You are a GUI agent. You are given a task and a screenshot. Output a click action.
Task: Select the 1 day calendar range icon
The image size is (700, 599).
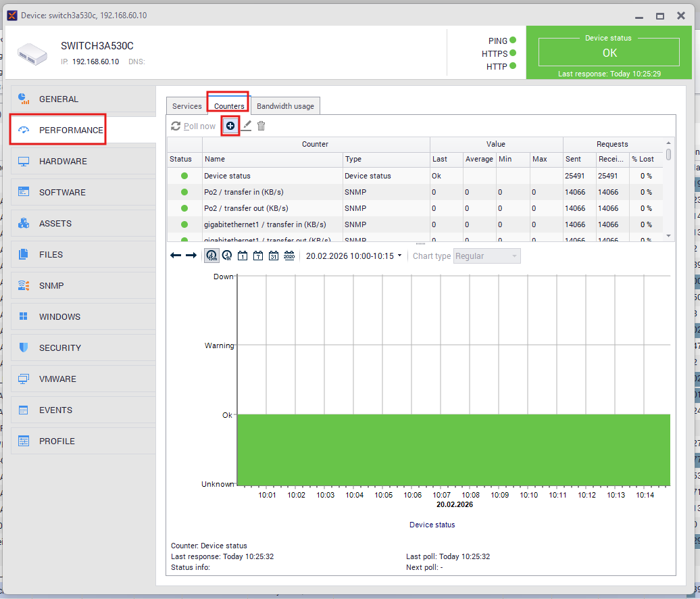coord(242,256)
